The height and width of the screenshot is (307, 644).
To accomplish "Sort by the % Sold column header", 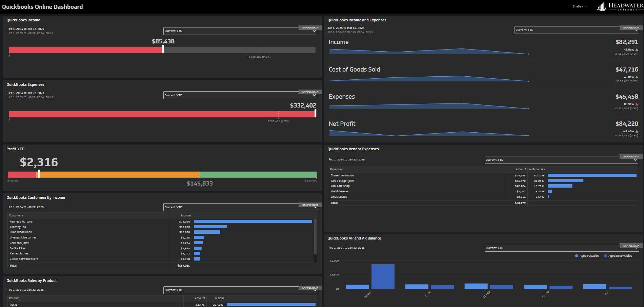I will 219,298.
